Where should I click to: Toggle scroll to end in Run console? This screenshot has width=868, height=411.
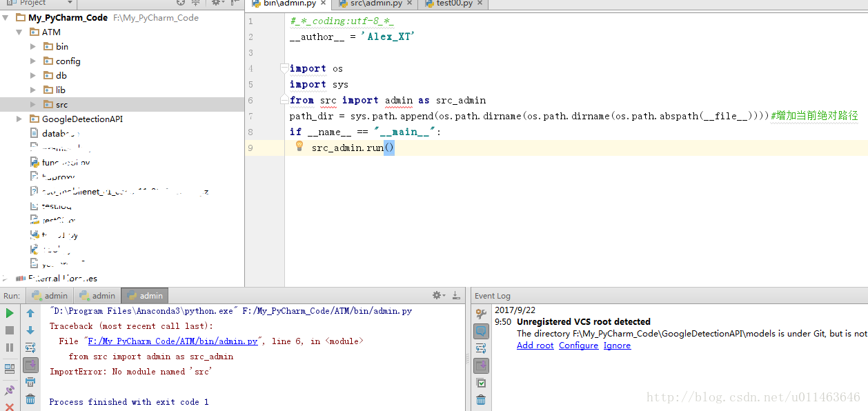click(30, 365)
